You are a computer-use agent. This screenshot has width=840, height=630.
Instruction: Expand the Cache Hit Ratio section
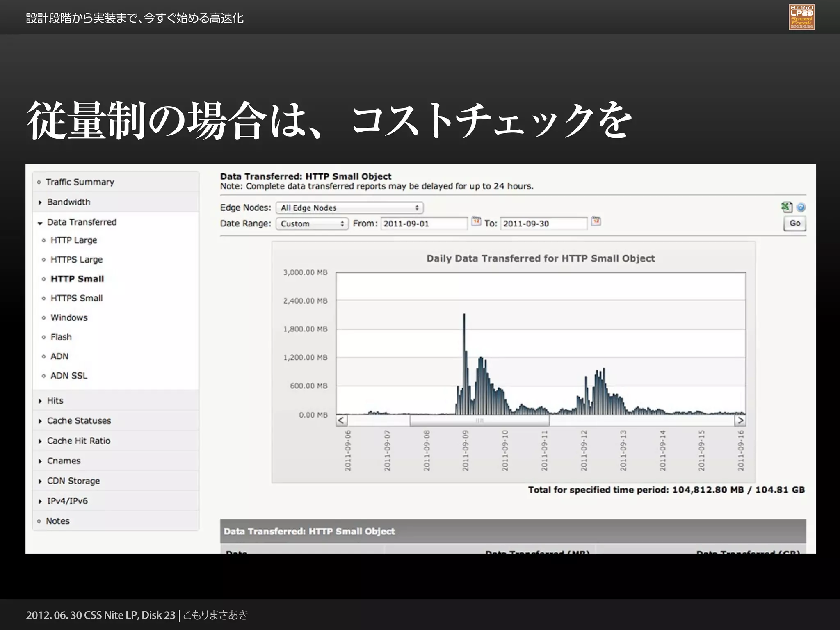pyautogui.click(x=116, y=441)
